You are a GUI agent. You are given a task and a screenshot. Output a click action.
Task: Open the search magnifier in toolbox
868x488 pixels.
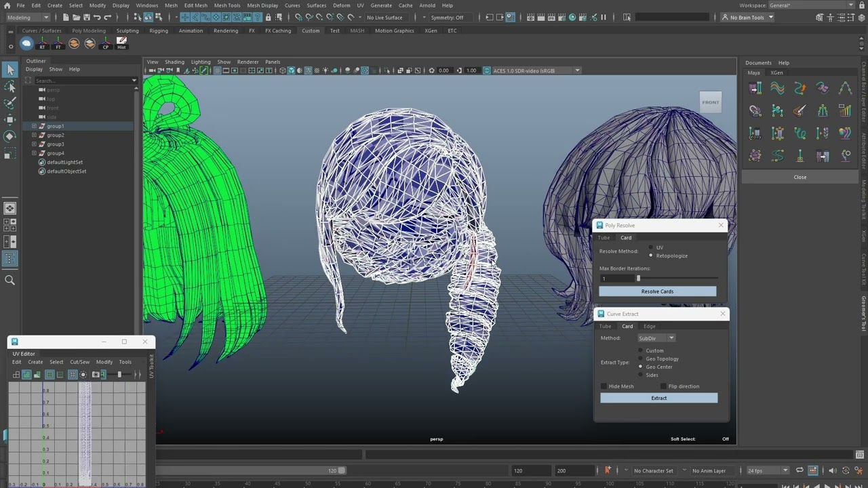pyautogui.click(x=10, y=280)
